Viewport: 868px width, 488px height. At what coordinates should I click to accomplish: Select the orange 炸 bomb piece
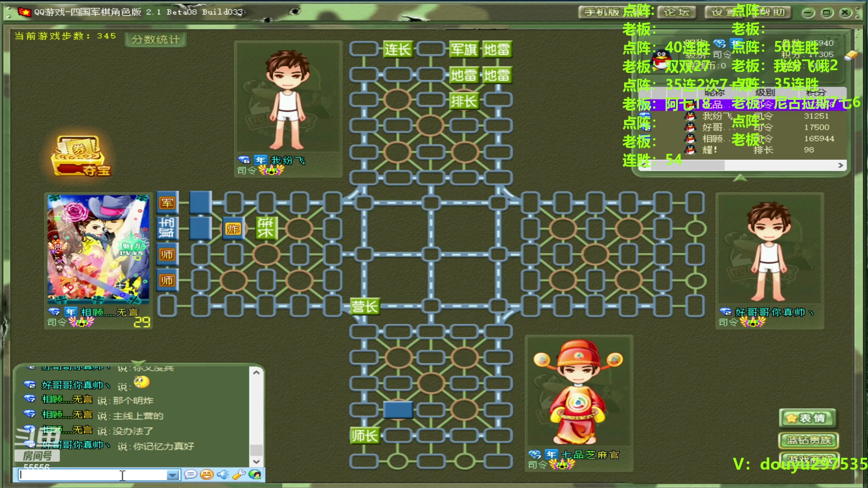point(233,229)
